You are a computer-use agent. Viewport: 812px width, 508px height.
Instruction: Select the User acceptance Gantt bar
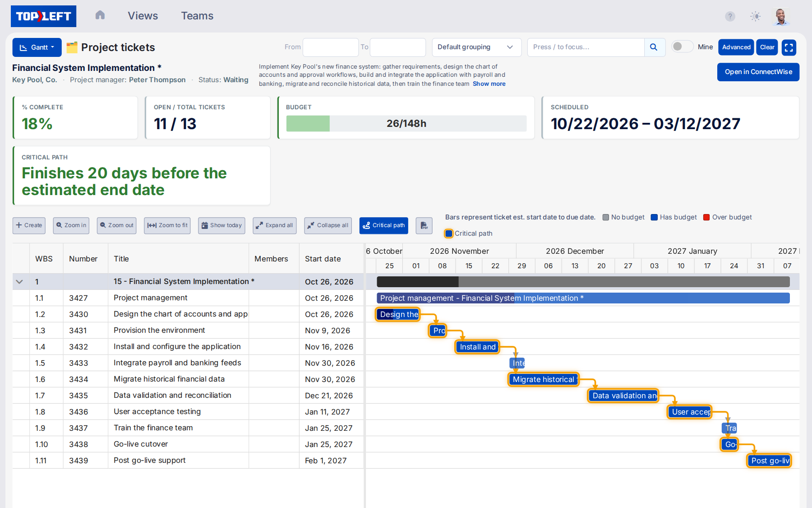(689, 412)
